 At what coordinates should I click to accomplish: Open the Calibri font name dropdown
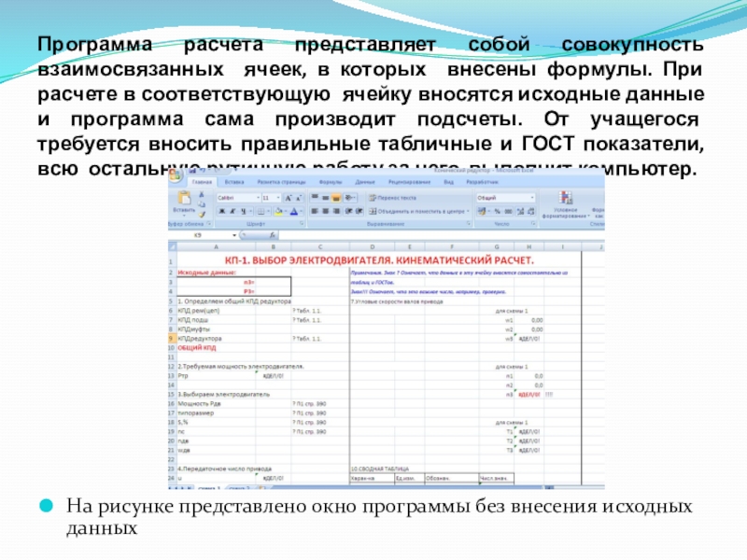(259, 198)
